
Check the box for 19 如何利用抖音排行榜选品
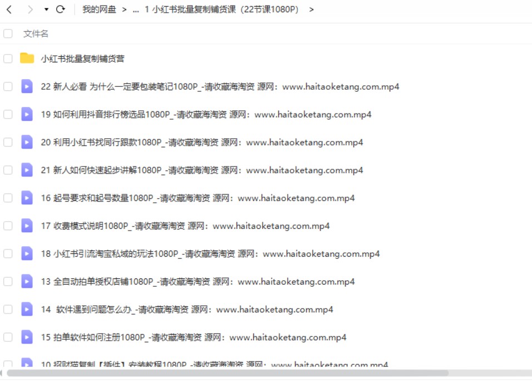(8, 114)
